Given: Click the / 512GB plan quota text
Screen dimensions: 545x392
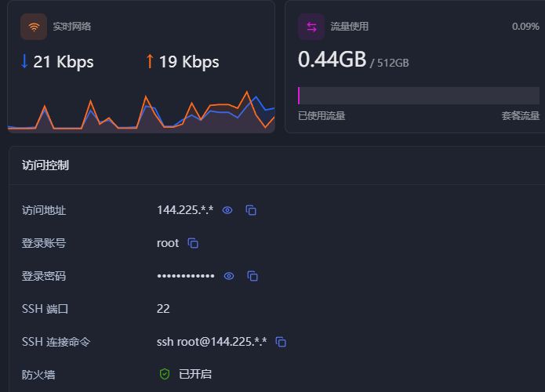Looking at the screenshot, I should 389,63.
